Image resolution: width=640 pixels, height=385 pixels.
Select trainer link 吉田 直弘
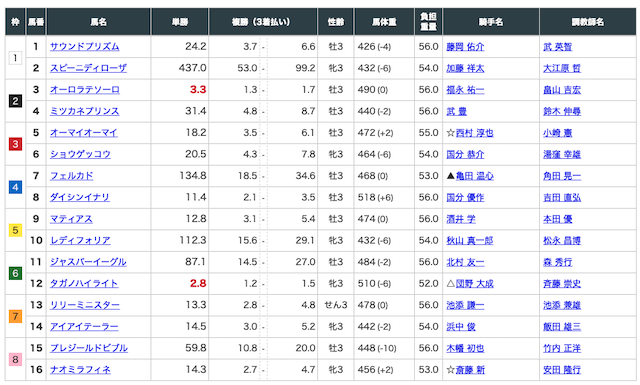[562, 198]
